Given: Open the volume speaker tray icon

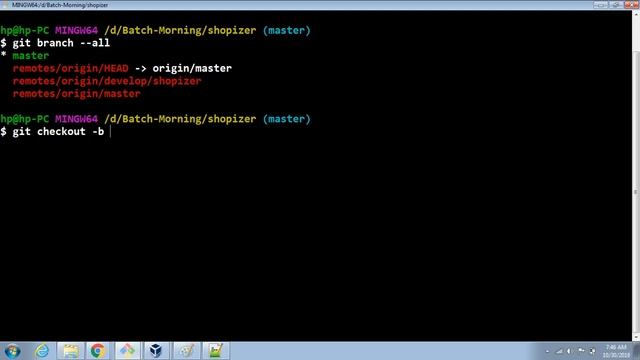Looking at the screenshot, I should point(569,351).
